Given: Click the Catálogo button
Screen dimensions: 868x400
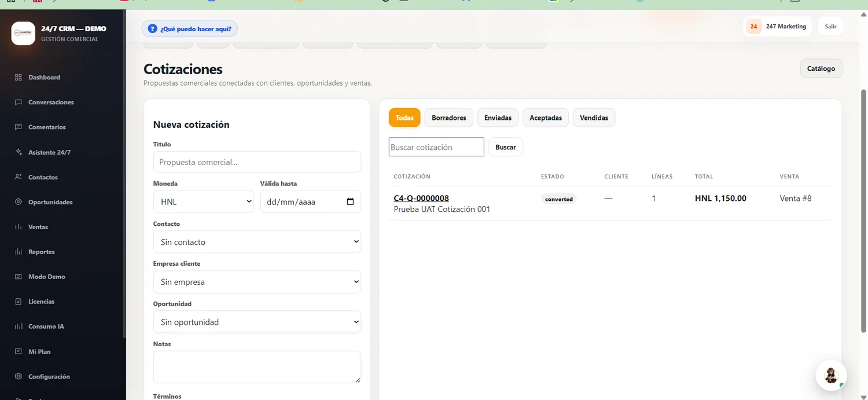Looking at the screenshot, I should pyautogui.click(x=821, y=68).
